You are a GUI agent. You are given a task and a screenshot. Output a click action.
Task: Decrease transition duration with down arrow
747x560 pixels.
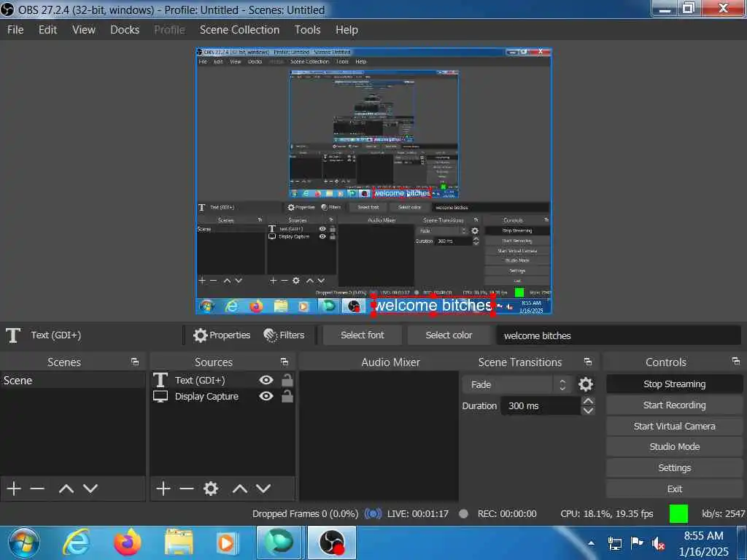[x=589, y=411]
